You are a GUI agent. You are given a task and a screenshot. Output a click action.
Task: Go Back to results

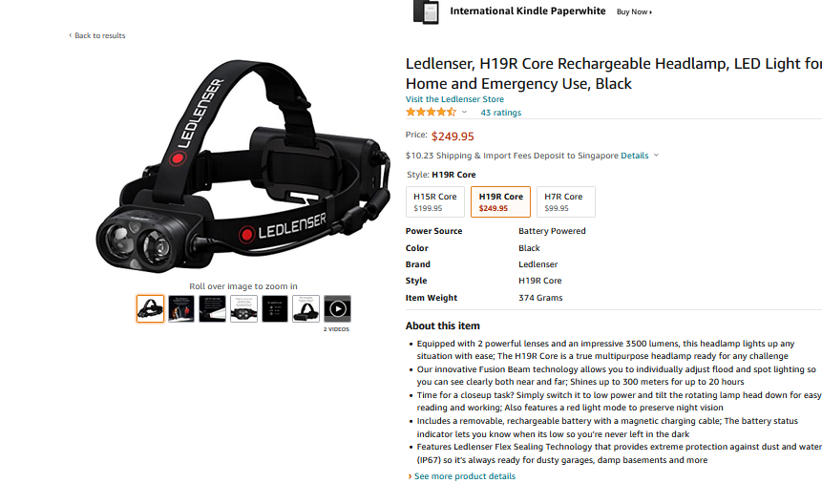coord(97,35)
